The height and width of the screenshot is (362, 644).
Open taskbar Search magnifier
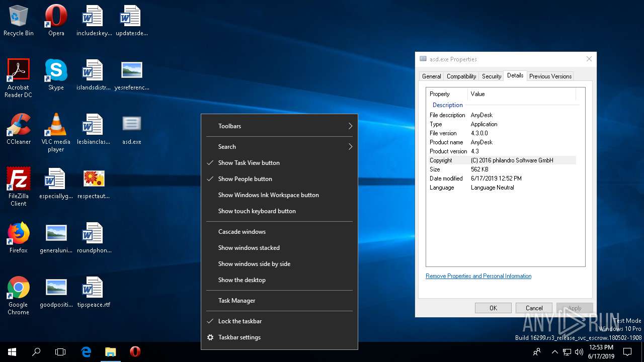(36, 352)
